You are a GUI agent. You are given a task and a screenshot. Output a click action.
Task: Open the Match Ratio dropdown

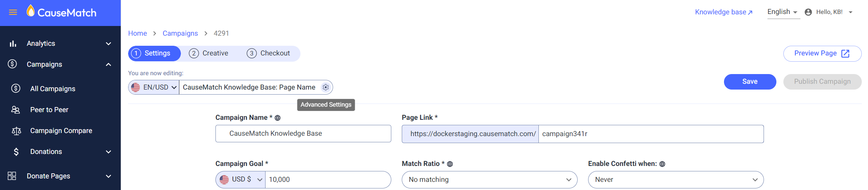489,180
